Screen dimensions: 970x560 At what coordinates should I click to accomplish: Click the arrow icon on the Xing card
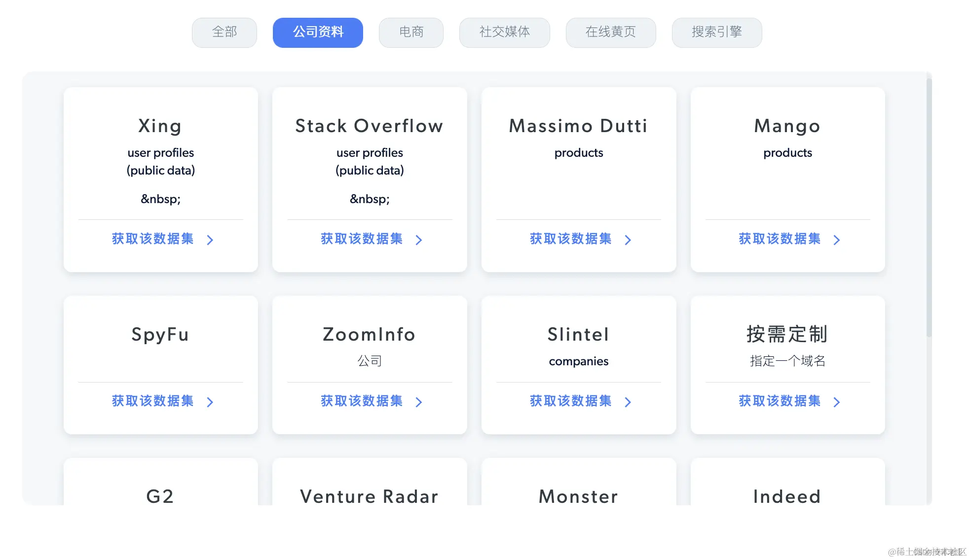tap(211, 240)
